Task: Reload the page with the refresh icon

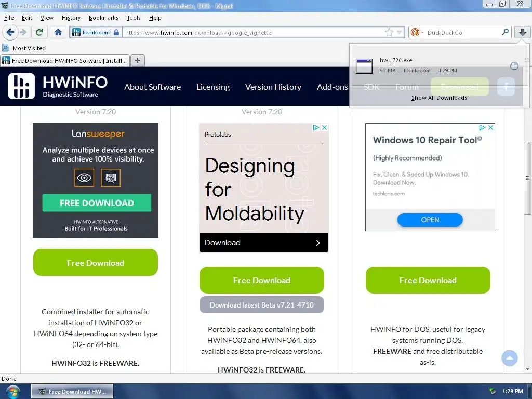Action: click(39, 33)
